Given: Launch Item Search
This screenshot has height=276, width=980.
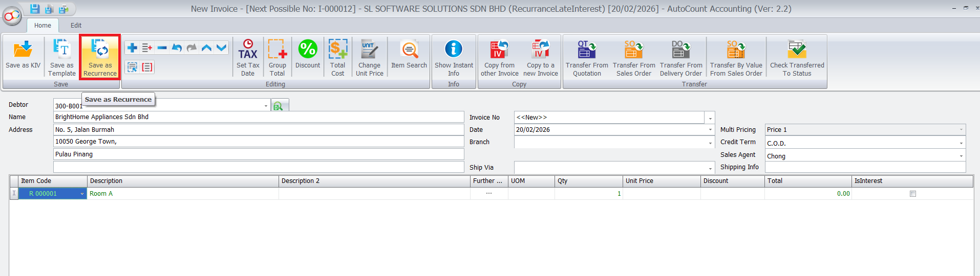Looking at the screenshot, I should pos(409,50).
